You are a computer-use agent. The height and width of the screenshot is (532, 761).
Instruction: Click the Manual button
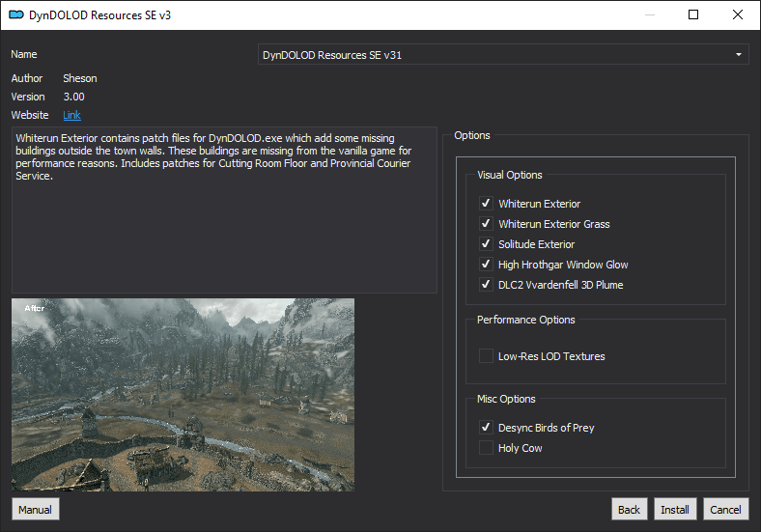coord(36,509)
